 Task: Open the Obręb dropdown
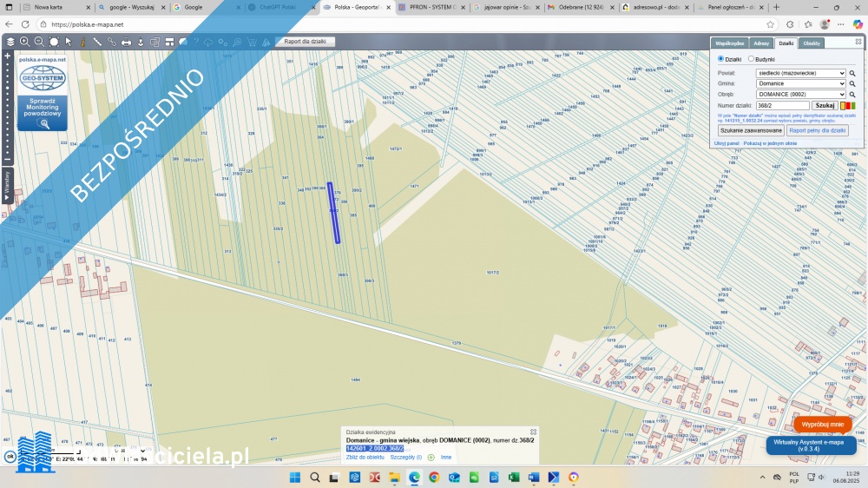pos(800,95)
